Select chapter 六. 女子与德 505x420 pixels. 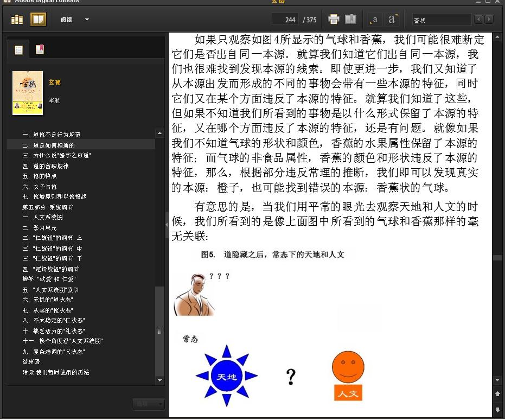[x=39, y=187]
